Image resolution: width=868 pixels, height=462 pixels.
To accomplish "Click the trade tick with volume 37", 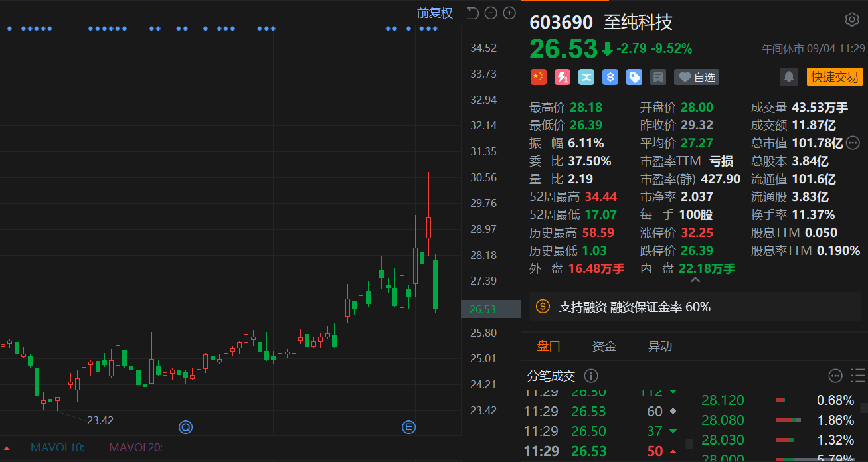I will [602, 431].
